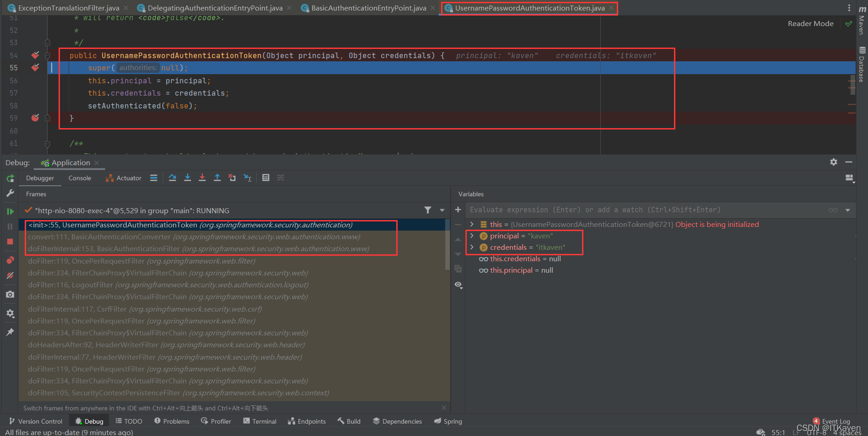Image resolution: width=868 pixels, height=436 pixels.
Task: Click the Remove Watch minus icon
Action: click(x=458, y=225)
